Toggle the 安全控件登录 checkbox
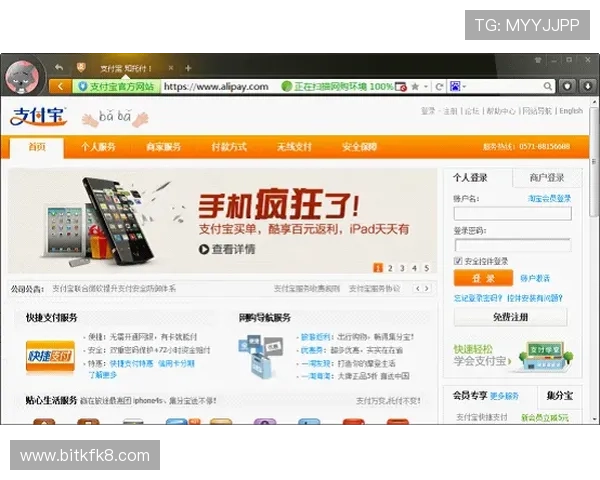The width and height of the screenshot is (600, 480). pos(458,261)
